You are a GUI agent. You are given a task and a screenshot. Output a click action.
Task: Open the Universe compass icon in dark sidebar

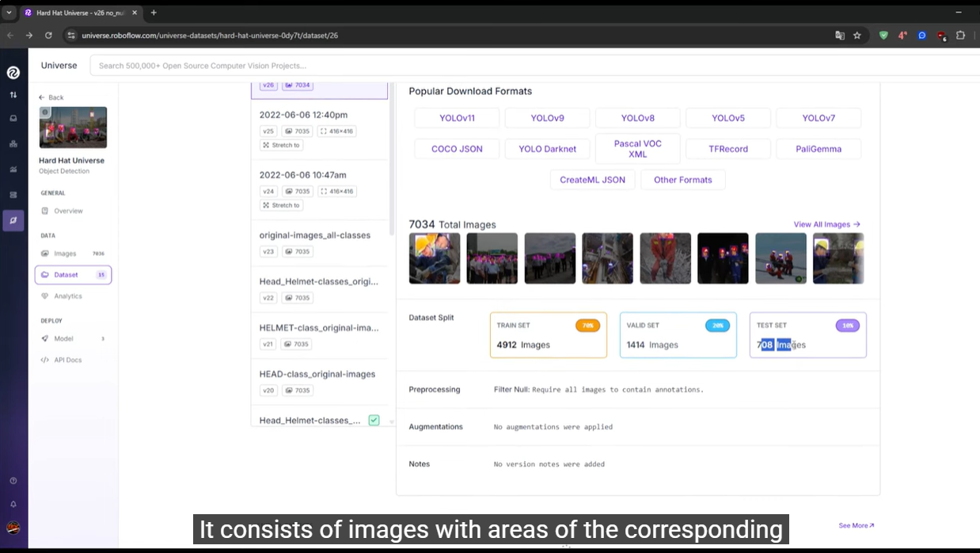click(13, 220)
